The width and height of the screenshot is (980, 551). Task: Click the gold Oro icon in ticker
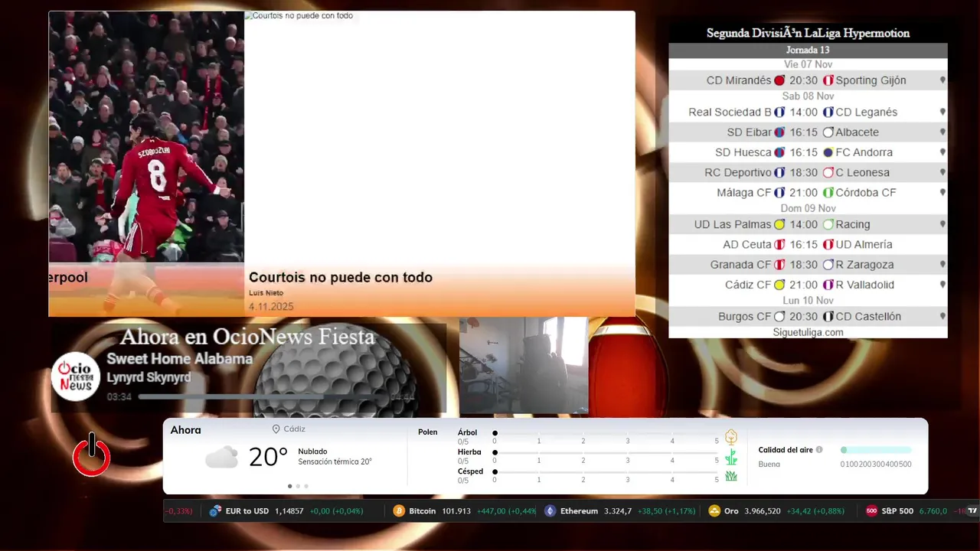(x=714, y=510)
